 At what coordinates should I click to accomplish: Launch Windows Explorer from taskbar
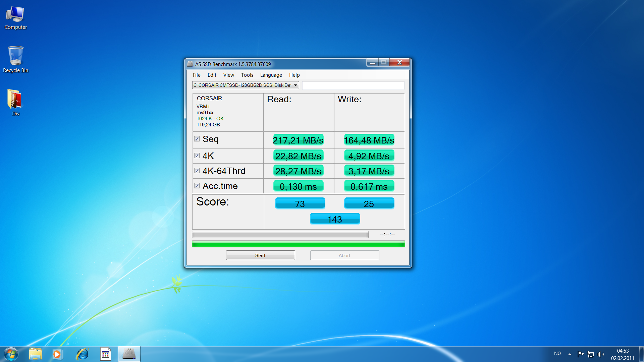point(35,354)
